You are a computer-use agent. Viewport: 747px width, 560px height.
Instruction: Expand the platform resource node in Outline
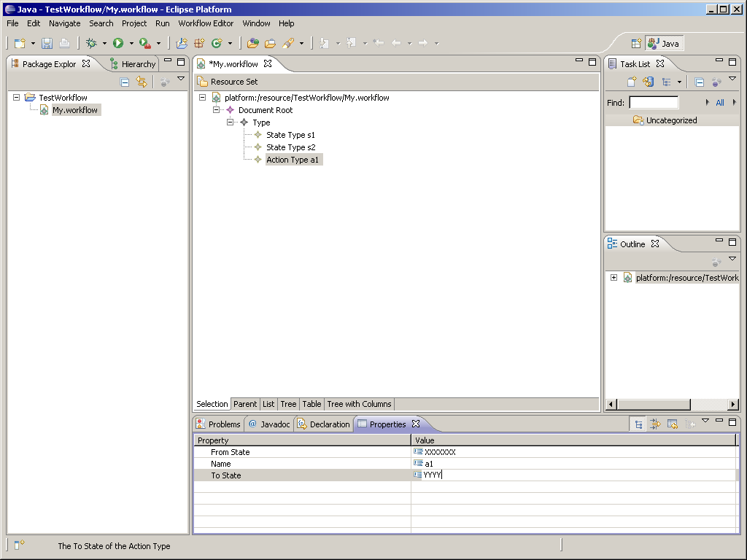pos(614,278)
